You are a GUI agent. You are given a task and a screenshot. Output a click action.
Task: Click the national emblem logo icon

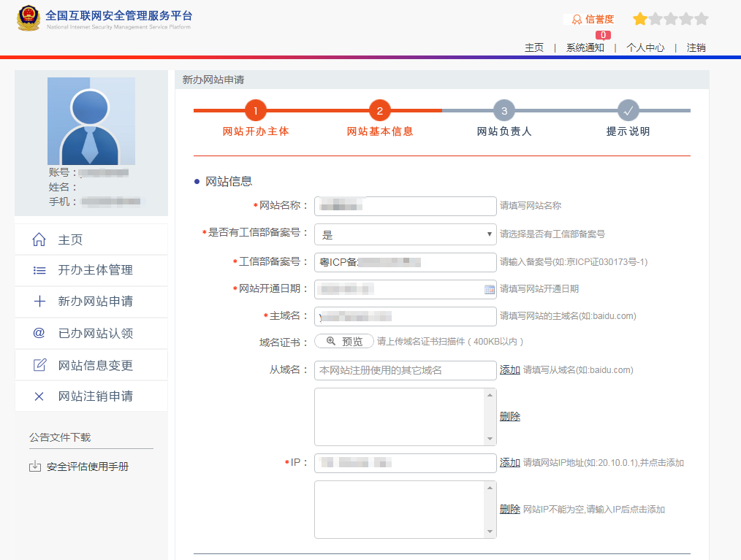point(28,18)
